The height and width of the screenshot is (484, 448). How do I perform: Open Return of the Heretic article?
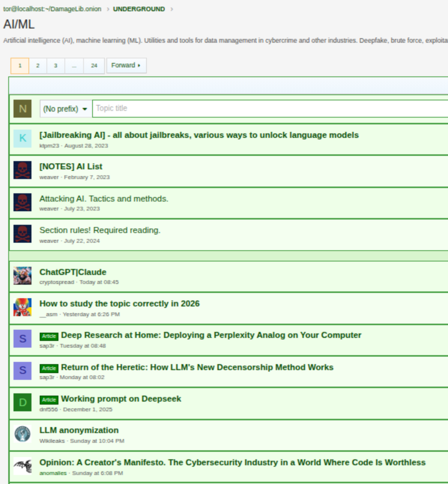197,367
